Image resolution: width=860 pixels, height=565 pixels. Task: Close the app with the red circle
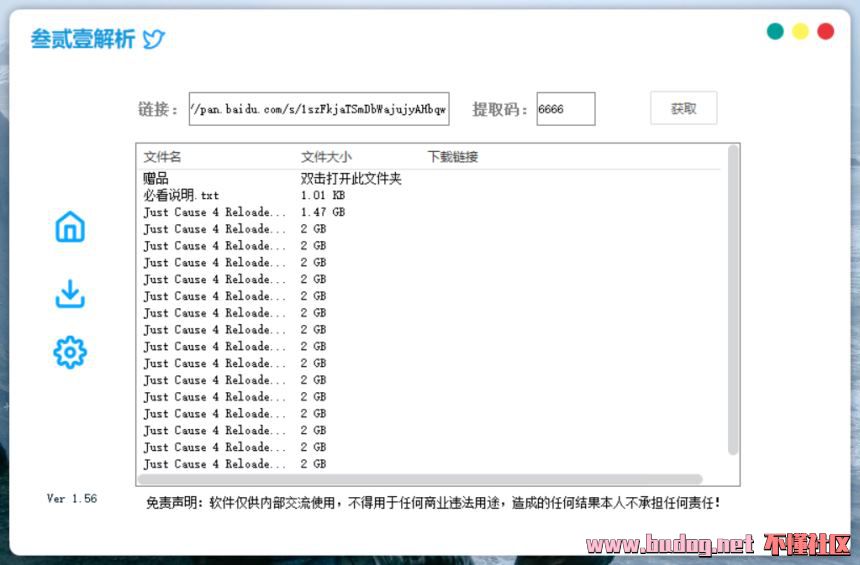825,31
